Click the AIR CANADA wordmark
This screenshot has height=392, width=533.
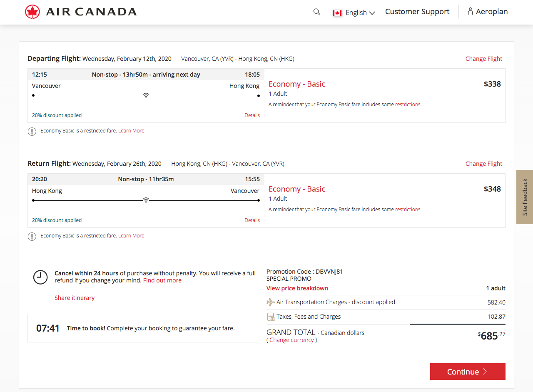point(91,12)
